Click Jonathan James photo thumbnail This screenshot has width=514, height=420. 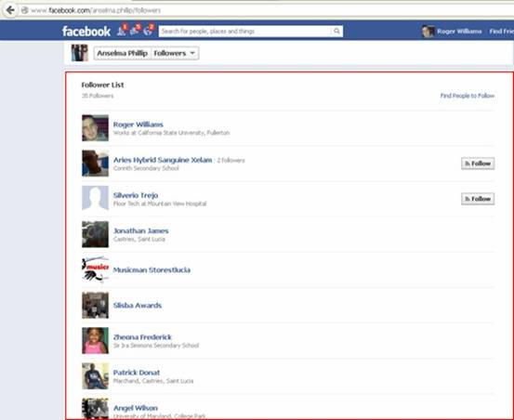point(95,234)
